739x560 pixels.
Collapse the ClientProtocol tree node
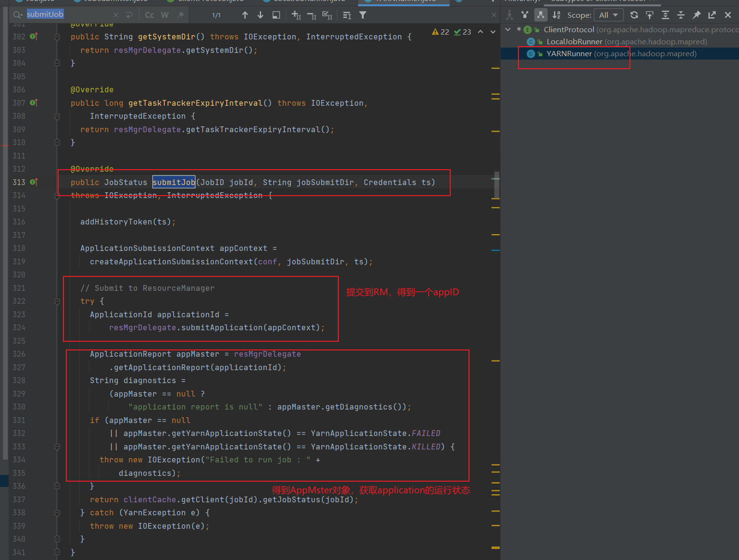click(508, 30)
